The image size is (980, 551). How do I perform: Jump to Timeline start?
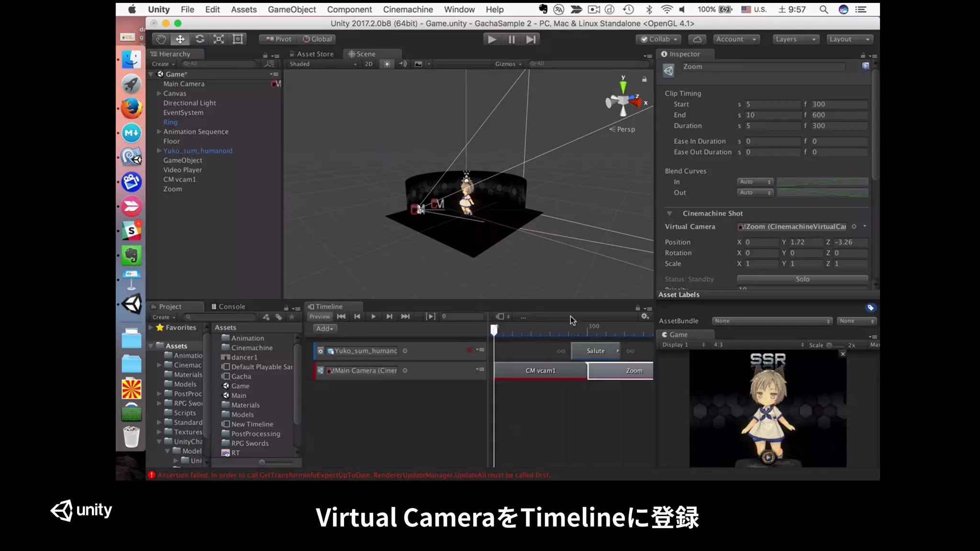341,316
